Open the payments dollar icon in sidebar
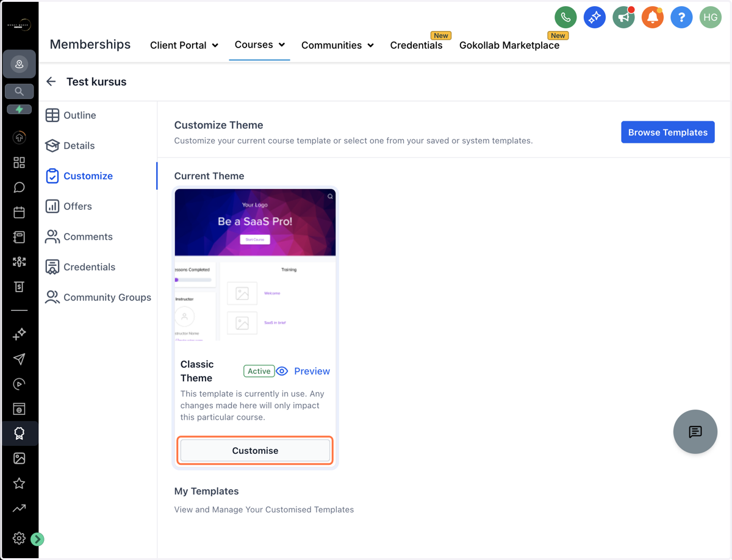The height and width of the screenshot is (560, 732). point(20,287)
